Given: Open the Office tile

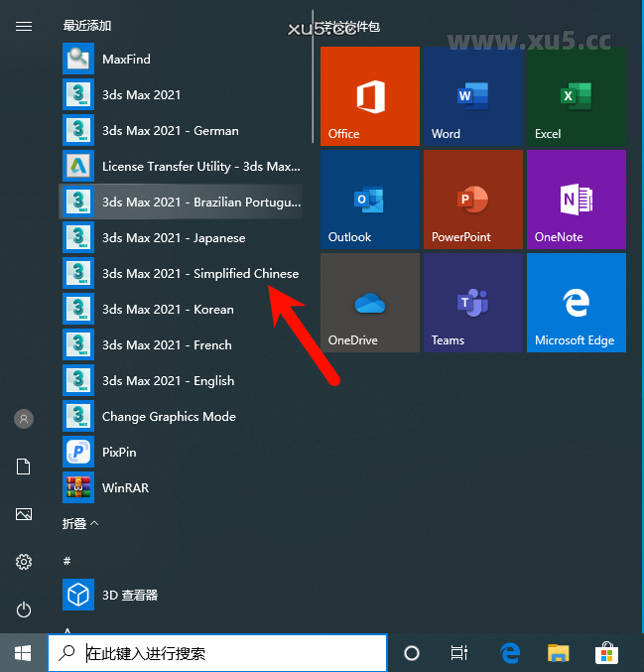Looking at the screenshot, I should (370, 96).
